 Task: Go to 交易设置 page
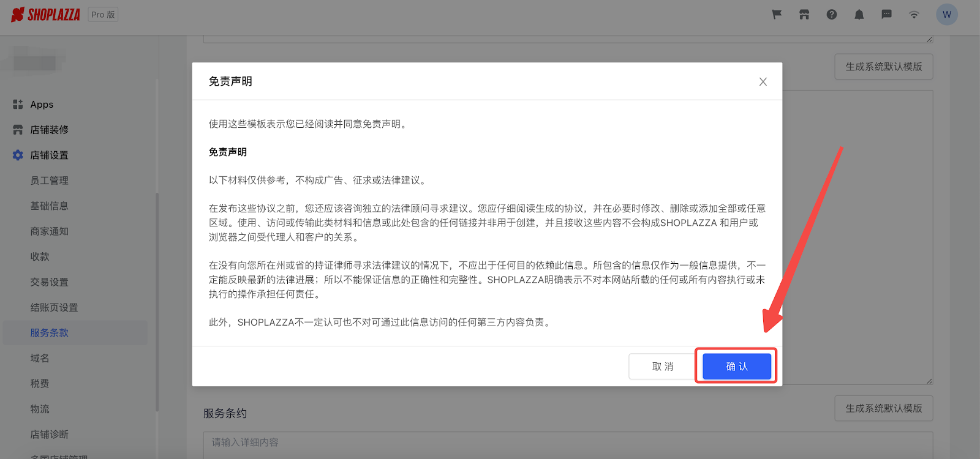(50, 282)
